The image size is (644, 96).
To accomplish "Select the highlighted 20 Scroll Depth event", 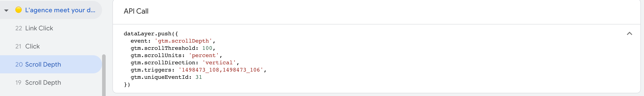I will (x=51, y=64).
